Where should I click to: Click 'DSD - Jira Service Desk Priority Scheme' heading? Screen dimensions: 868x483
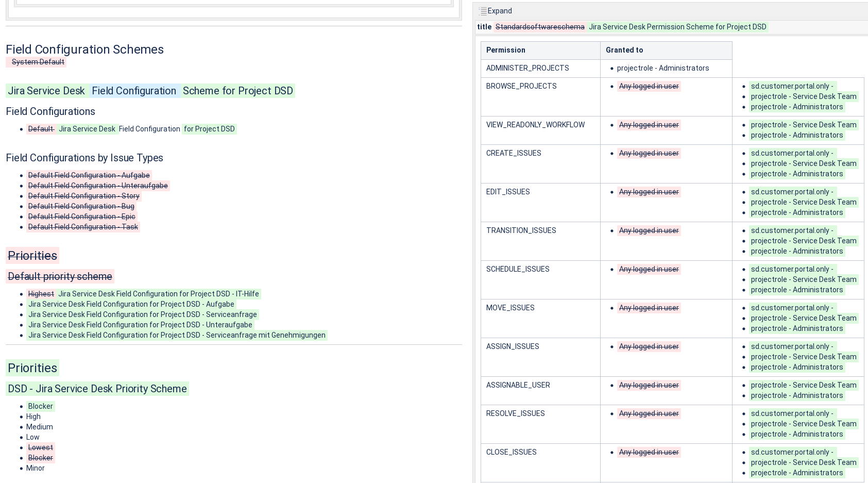tap(97, 389)
